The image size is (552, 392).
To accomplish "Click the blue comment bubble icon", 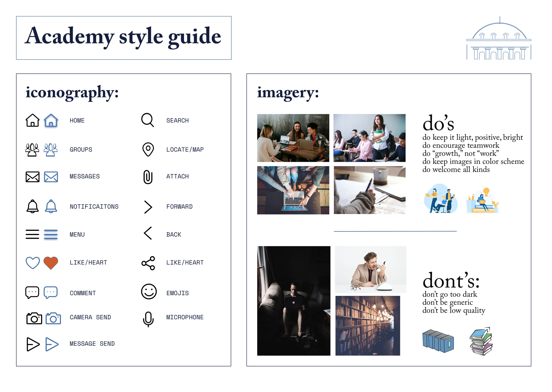I will (51, 292).
